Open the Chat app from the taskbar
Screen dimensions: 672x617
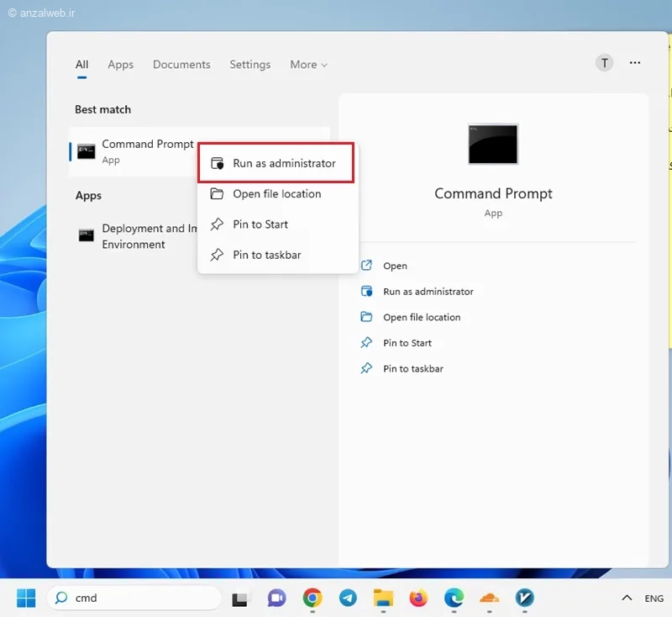(276, 599)
